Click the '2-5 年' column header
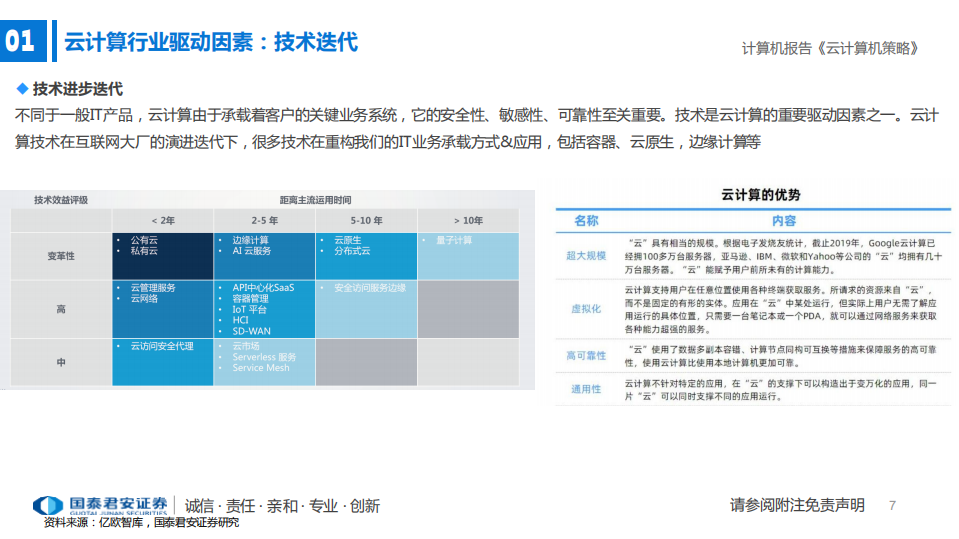Viewport: 959px width, 539px height. [264, 220]
